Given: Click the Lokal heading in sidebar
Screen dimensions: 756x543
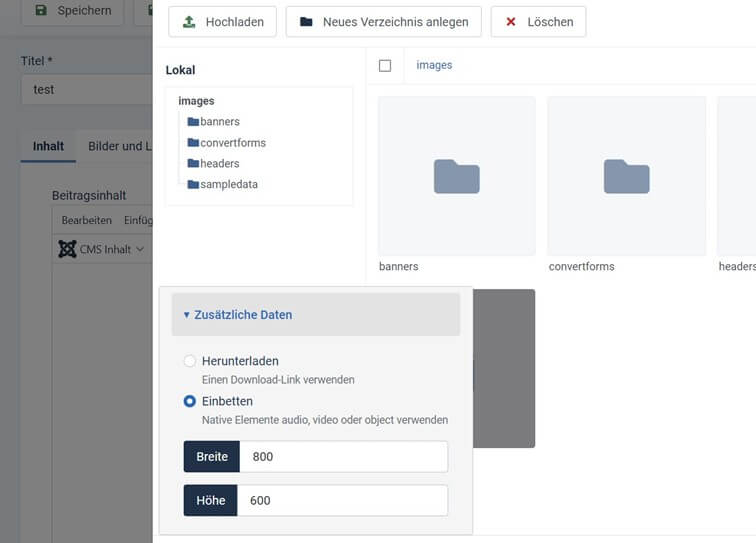Looking at the screenshot, I should [x=180, y=70].
